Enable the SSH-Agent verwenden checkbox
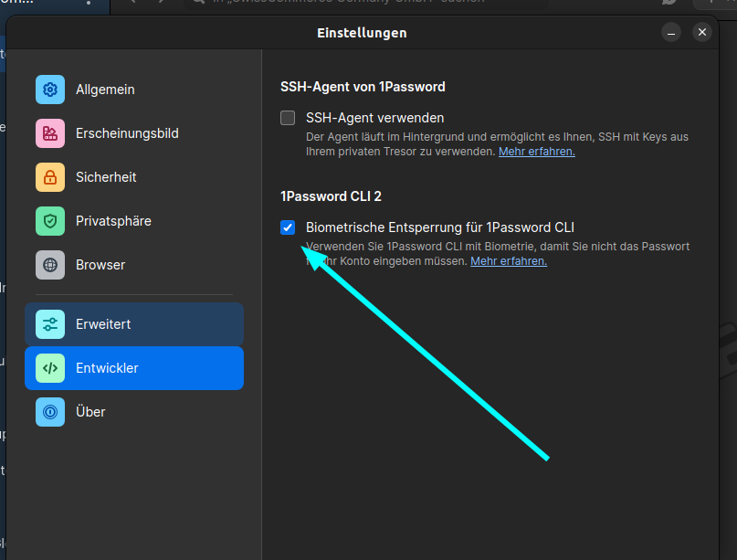Image resolution: width=737 pixels, height=560 pixels. [x=288, y=118]
